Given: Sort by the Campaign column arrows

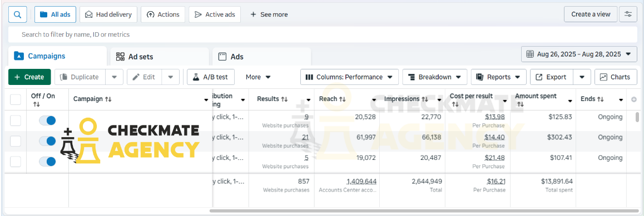Looking at the screenshot, I should click(108, 99).
